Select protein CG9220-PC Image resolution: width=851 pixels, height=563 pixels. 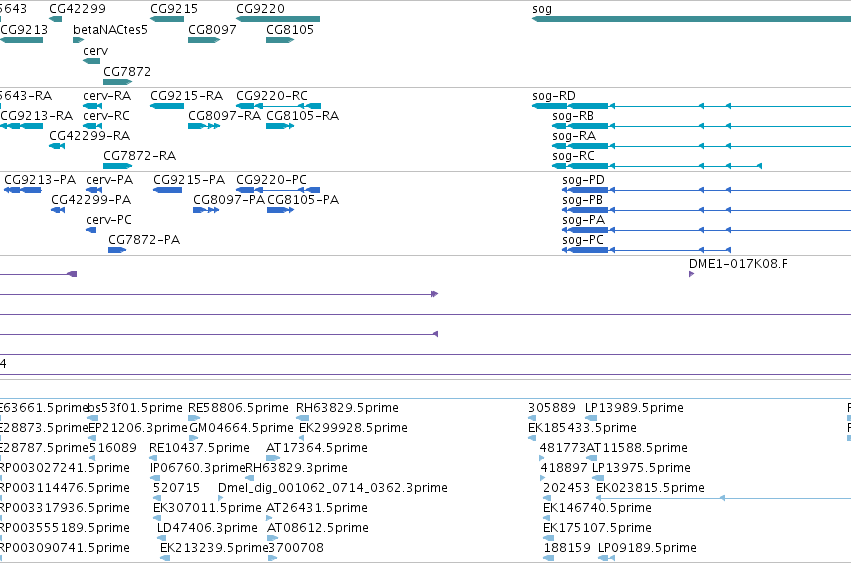pos(271,180)
